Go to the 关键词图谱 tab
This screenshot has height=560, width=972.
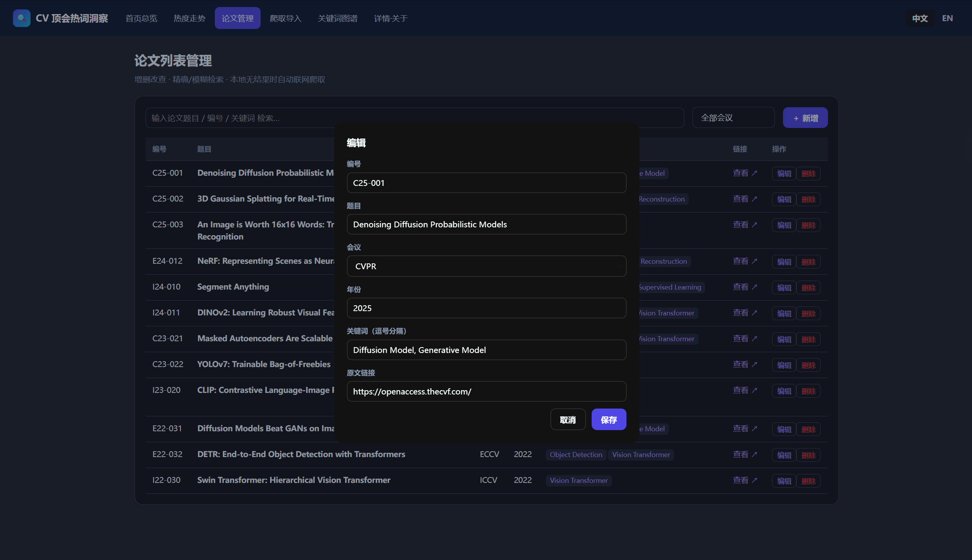coord(338,18)
